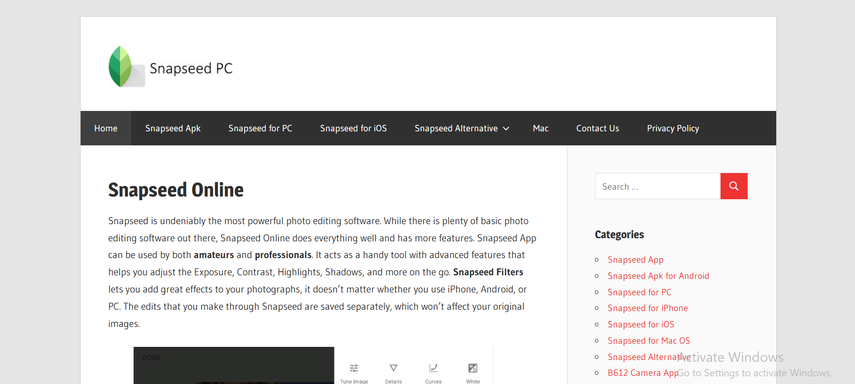Open B612 Camera App category link
Viewport: 855px width, 384px height.
point(643,373)
